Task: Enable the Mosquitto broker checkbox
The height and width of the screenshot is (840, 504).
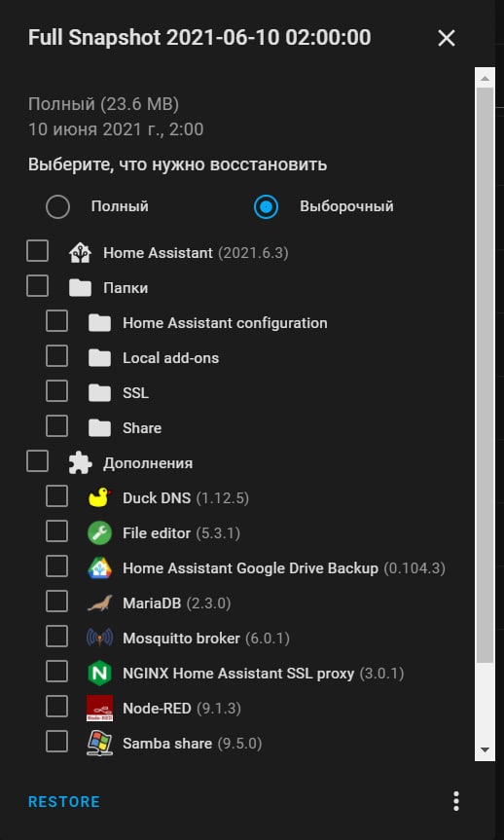Action: coord(56,637)
